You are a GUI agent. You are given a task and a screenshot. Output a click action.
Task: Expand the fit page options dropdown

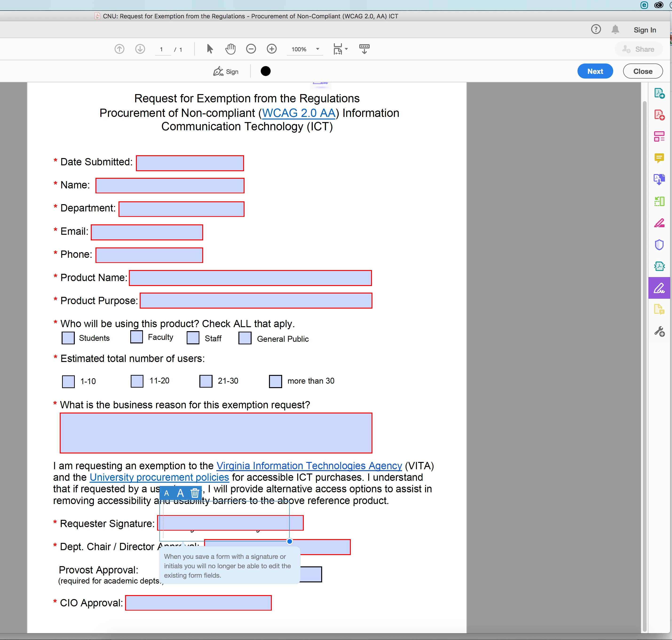tap(346, 49)
